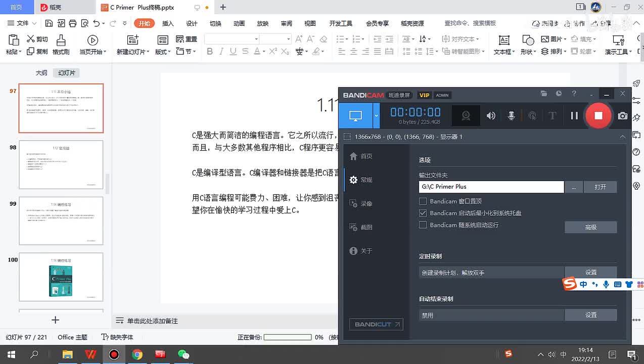Image resolution: width=644 pixels, height=364 pixels.
Task: Open the 文件 menu dropdown
Action: click(22, 23)
